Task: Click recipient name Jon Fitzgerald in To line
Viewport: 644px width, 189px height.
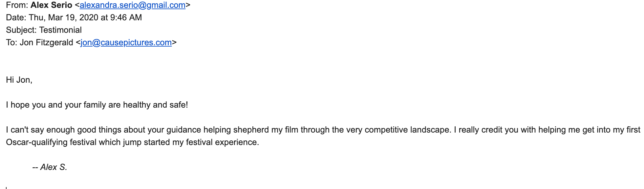Action: pyautogui.click(x=46, y=43)
